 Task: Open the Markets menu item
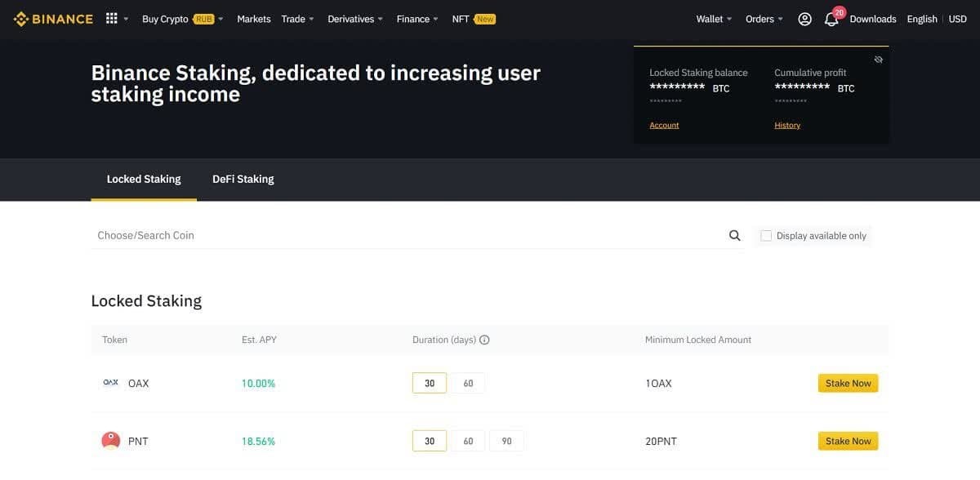(253, 19)
